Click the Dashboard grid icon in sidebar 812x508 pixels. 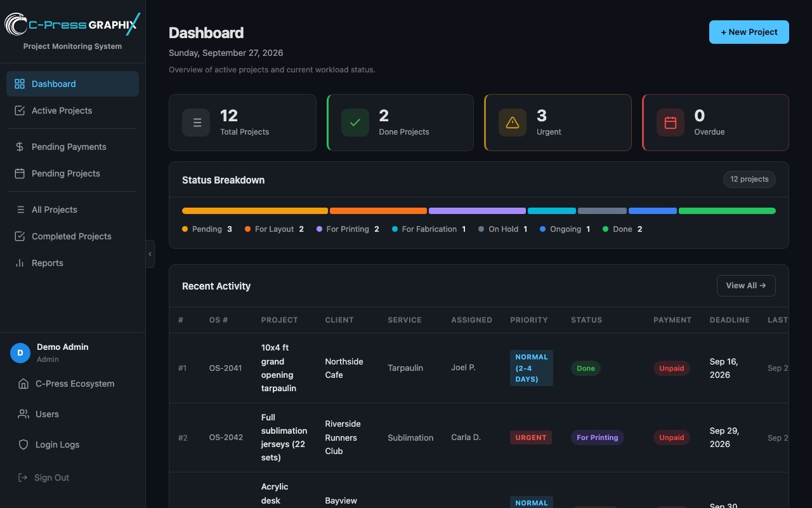tap(20, 84)
